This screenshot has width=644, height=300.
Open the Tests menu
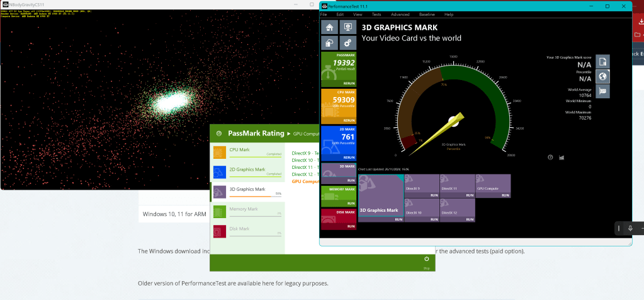click(x=376, y=14)
